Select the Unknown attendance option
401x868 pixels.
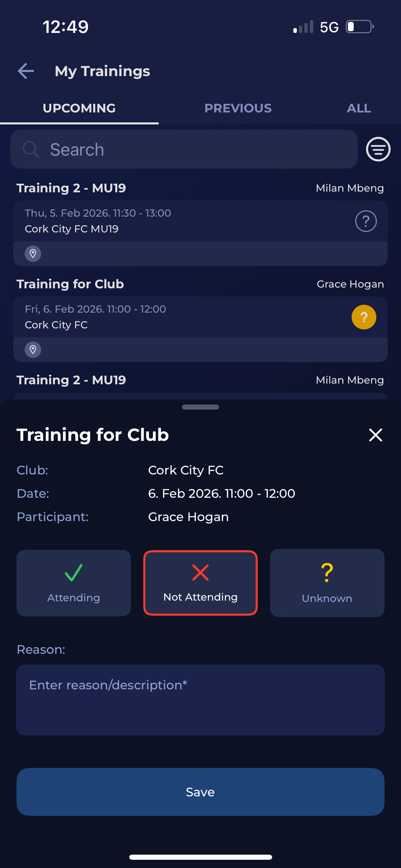[x=327, y=583]
